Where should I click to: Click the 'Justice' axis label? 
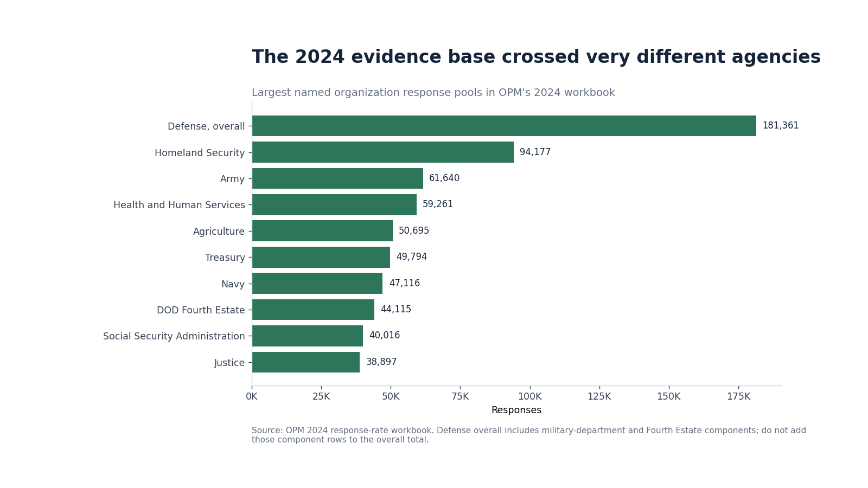click(229, 363)
